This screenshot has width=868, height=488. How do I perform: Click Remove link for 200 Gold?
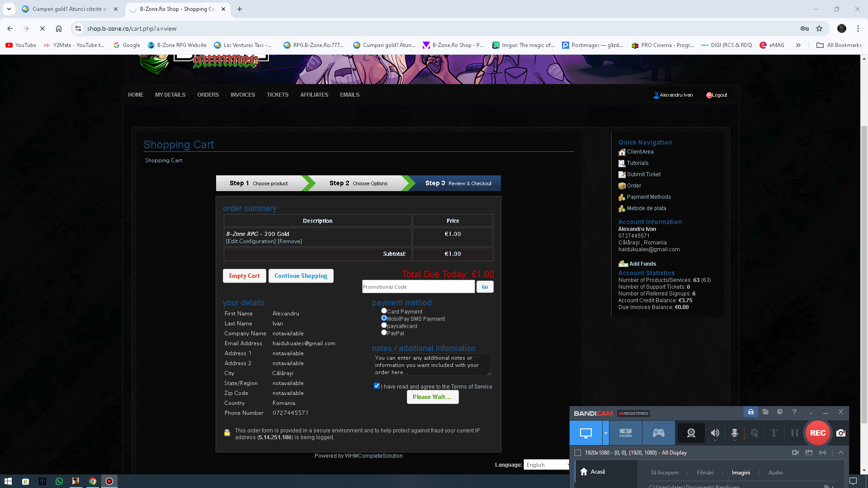pyautogui.click(x=290, y=241)
